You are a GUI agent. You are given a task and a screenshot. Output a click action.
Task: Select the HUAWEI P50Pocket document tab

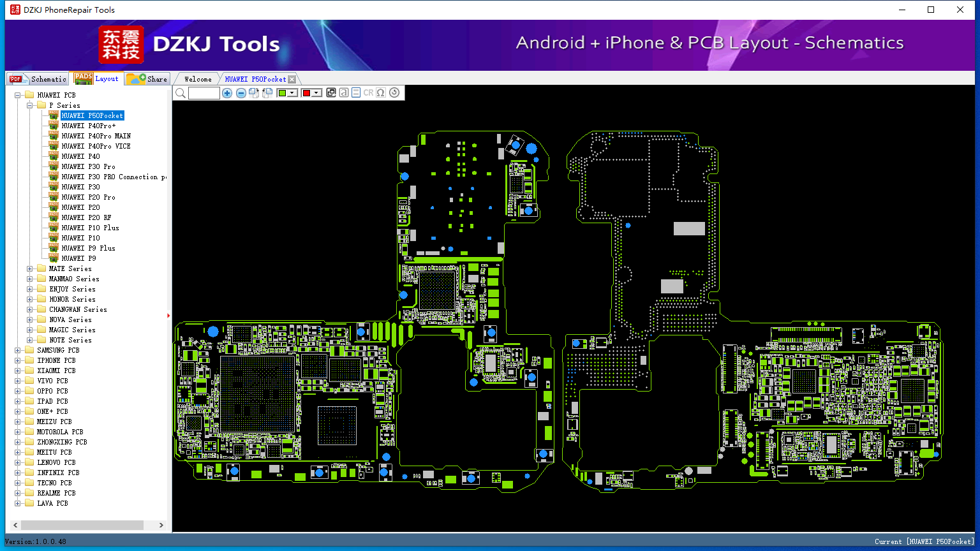[x=255, y=79]
